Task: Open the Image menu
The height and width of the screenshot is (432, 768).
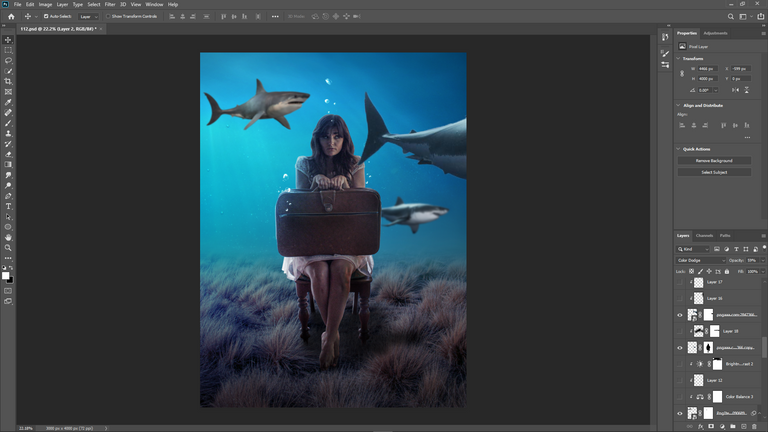Action: pyautogui.click(x=45, y=4)
